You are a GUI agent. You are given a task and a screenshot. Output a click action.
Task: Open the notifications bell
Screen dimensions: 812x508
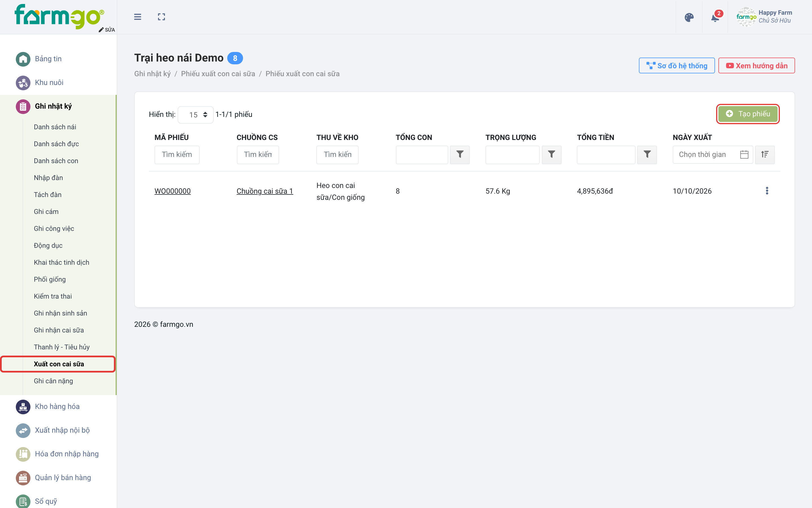pyautogui.click(x=715, y=17)
